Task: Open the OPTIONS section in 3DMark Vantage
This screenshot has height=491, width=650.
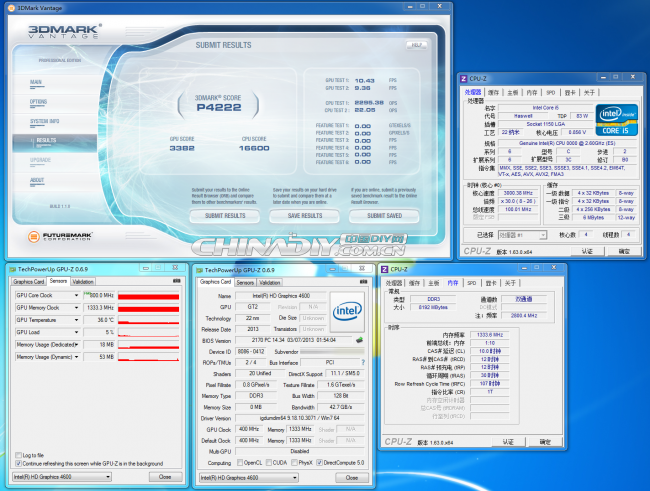Action: tap(38, 103)
